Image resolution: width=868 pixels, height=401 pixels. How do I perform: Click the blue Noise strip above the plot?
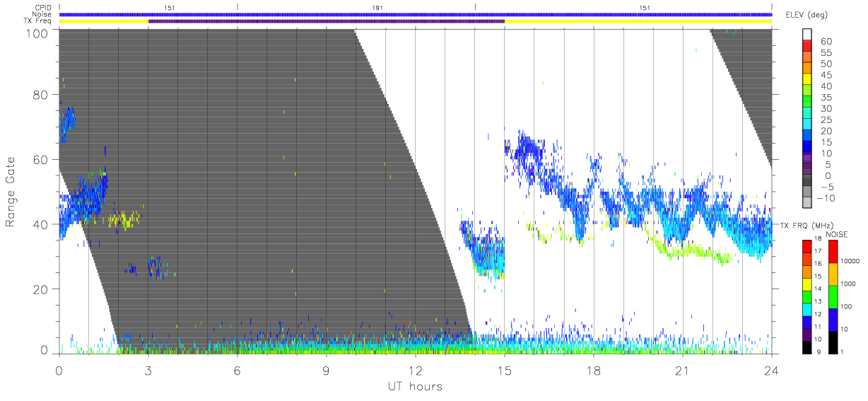pyautogui.click(x=416, y=14)
